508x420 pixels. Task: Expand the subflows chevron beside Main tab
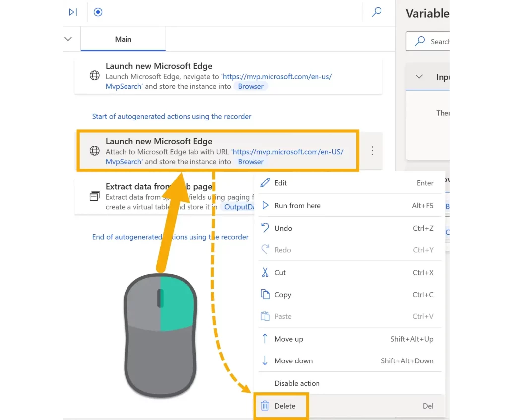pos(68,39)
